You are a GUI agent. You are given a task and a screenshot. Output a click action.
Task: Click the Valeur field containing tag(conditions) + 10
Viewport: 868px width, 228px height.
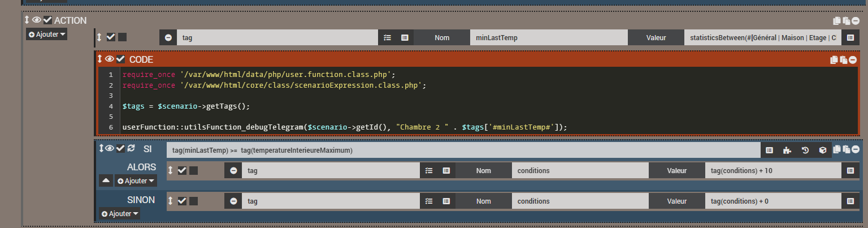coord(772,170)
